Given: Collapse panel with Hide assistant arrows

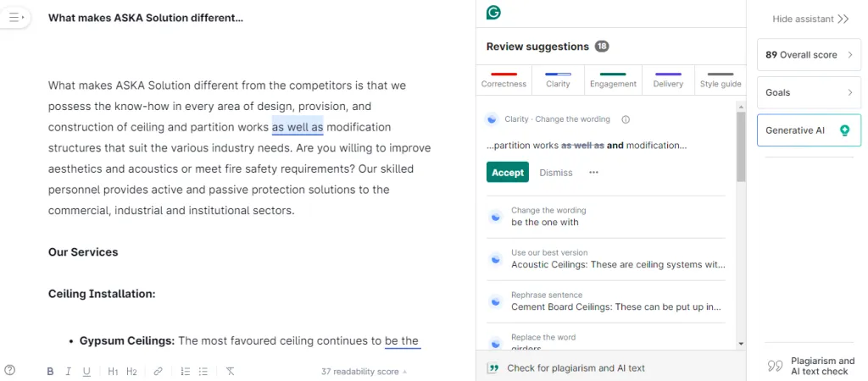Looking at the screenshot, I should pos(843,19).
